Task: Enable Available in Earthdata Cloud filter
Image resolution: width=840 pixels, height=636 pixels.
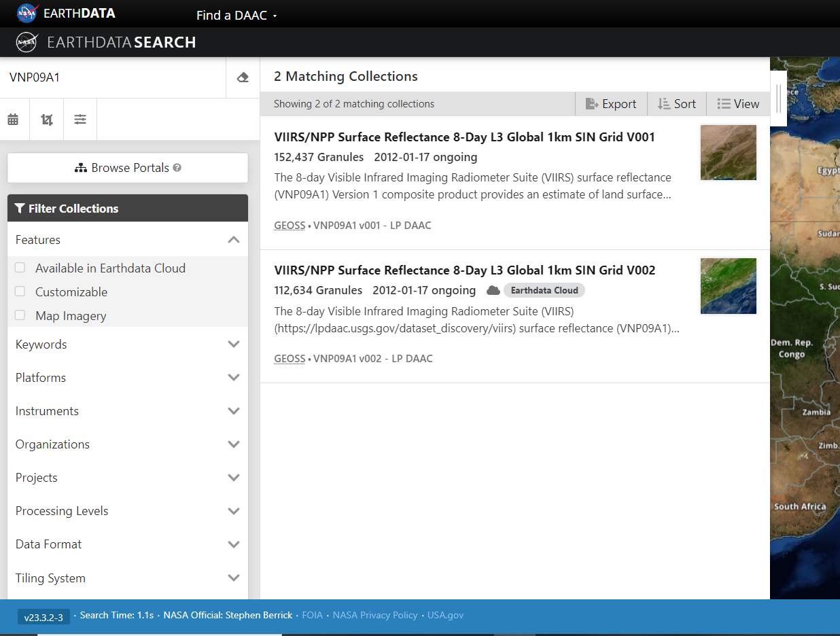Action: tap(20, 268)
